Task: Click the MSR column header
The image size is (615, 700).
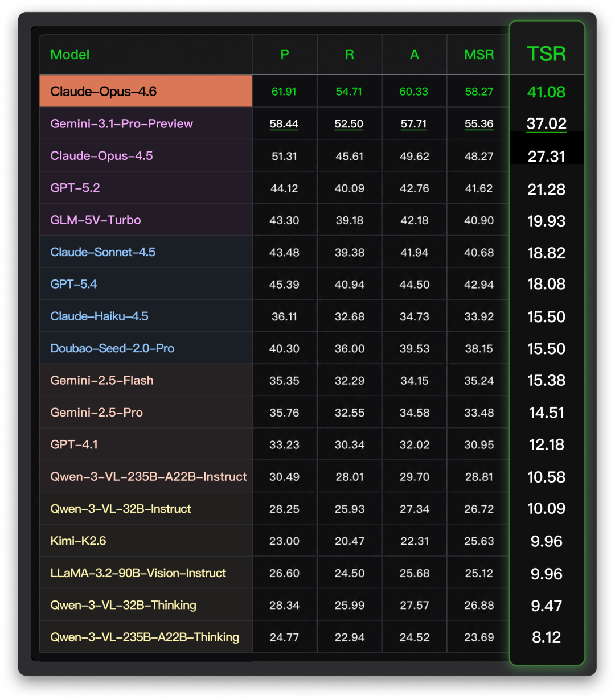Action: (x=479, y=55)
